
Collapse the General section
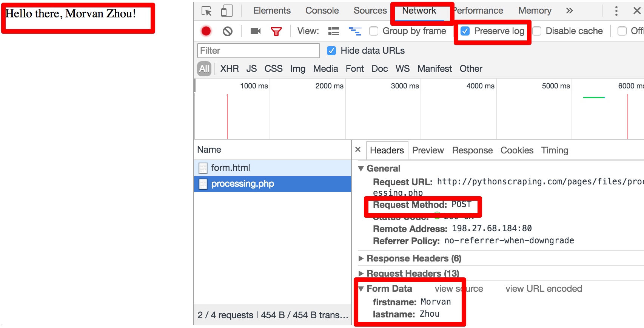(361, 169)
